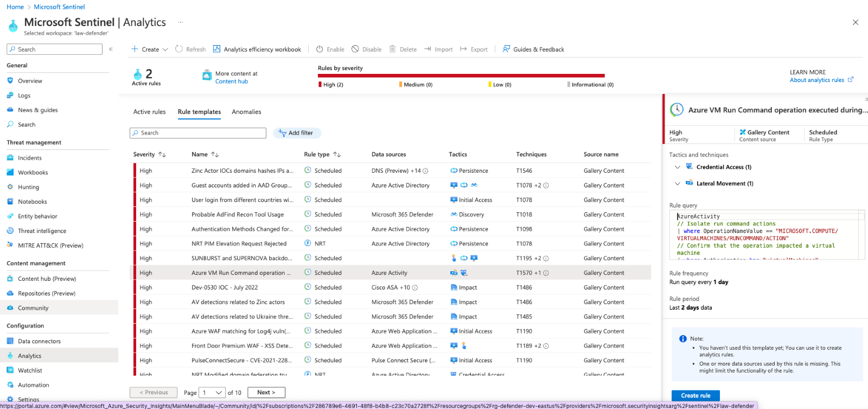Screen dimensions: 868x409
Task: Click the sidebar Search input field
Action: [x=54, y=49]
